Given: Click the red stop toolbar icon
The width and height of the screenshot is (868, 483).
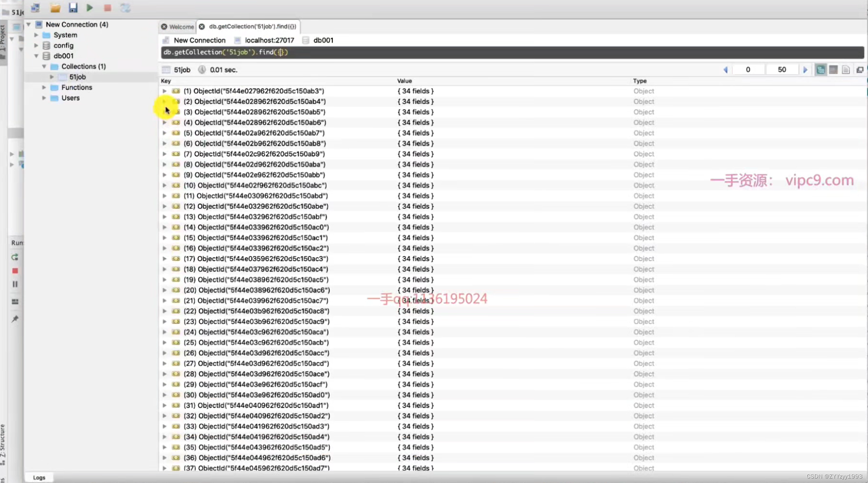Looking at the screenshot, I should [x=108, y=8].
